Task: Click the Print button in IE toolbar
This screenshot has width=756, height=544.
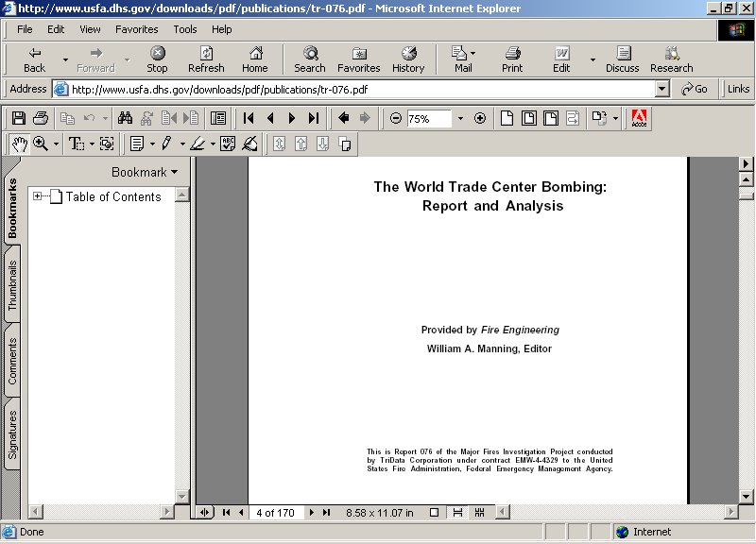Action: [512, 59]
